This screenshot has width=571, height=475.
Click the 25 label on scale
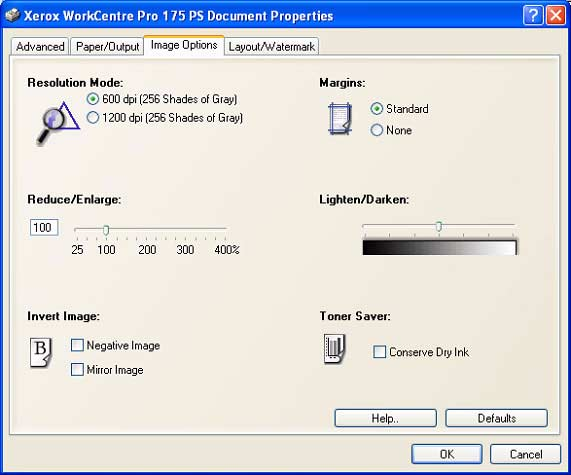click(77, 250)
